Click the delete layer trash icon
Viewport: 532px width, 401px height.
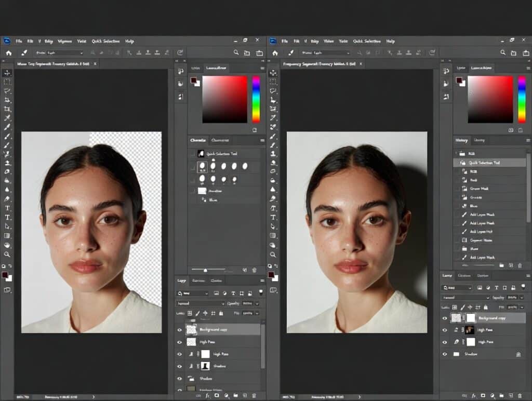click(254, 396)
